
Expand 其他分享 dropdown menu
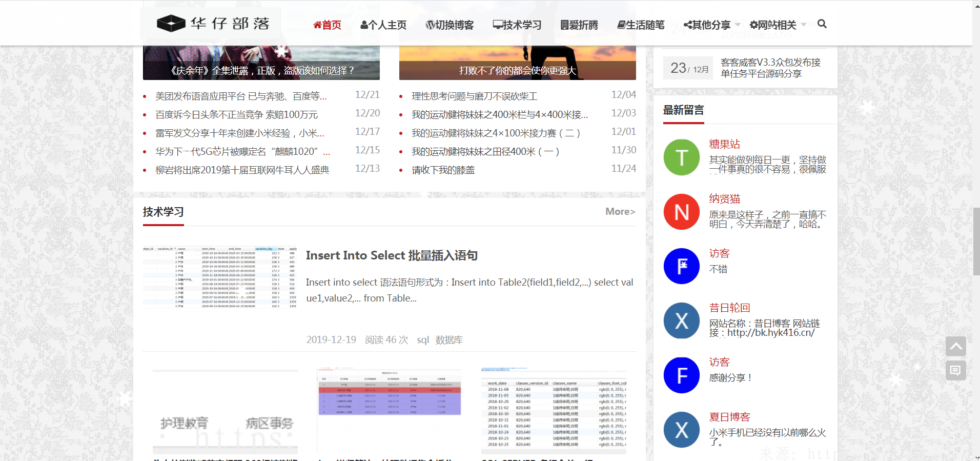tap(712, 25)
